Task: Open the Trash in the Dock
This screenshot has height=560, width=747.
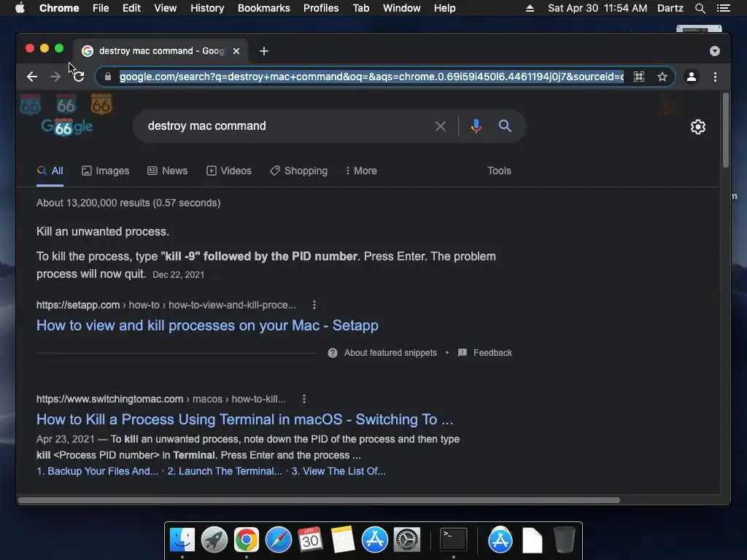Action: tap(564, 540)
